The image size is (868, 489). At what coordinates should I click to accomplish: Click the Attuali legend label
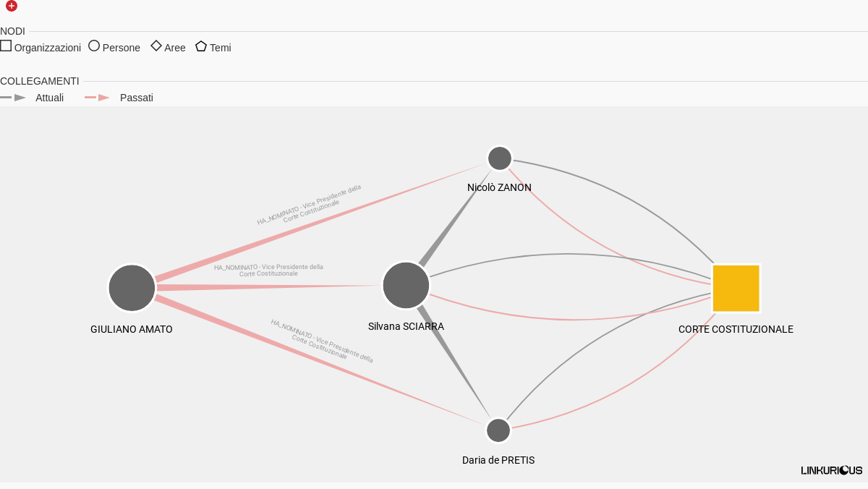pos(50,98)
